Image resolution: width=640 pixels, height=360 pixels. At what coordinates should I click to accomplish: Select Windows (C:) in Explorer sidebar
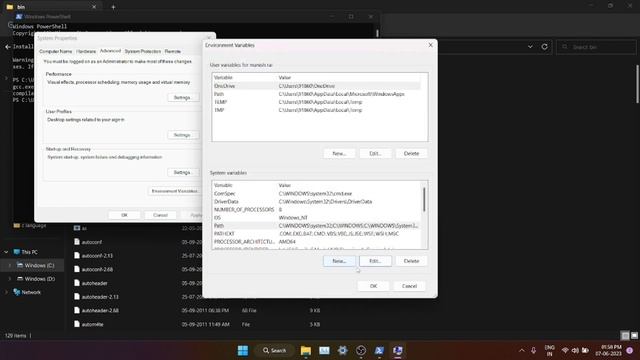click(35, 265)
